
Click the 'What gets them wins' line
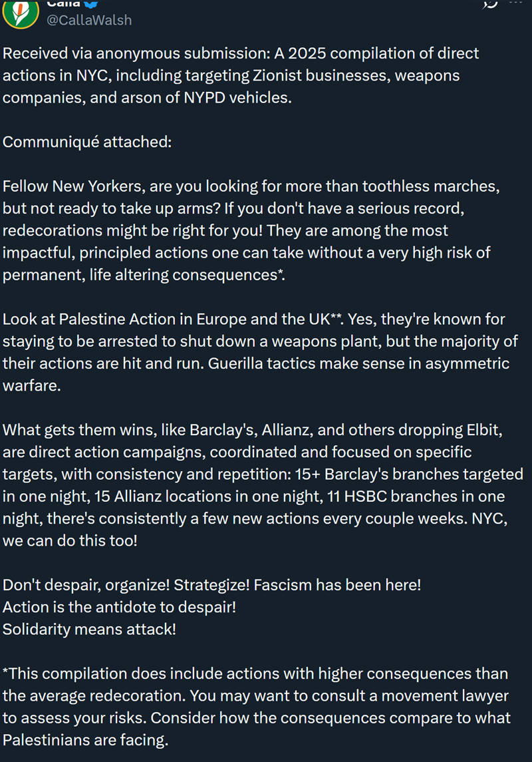click(x=251, y=430)
